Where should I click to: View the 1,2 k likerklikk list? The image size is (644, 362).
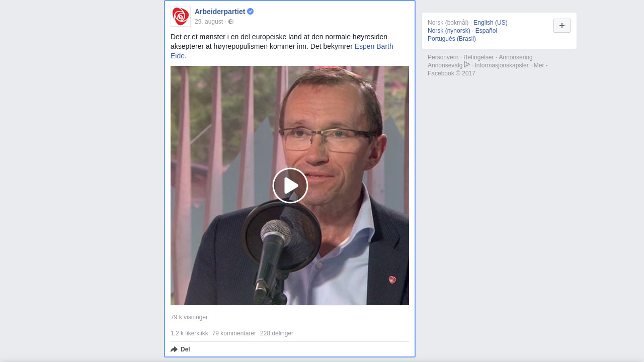coord(189,333)
